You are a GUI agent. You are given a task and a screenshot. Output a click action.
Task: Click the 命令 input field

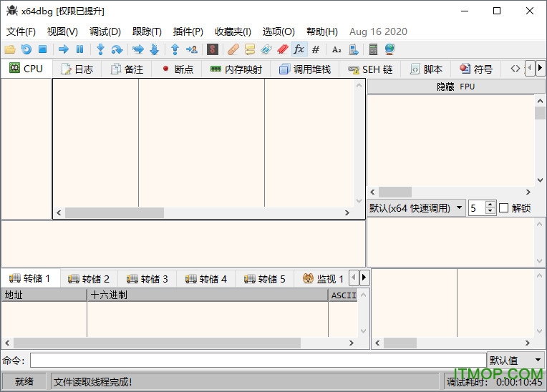(258, 361)
